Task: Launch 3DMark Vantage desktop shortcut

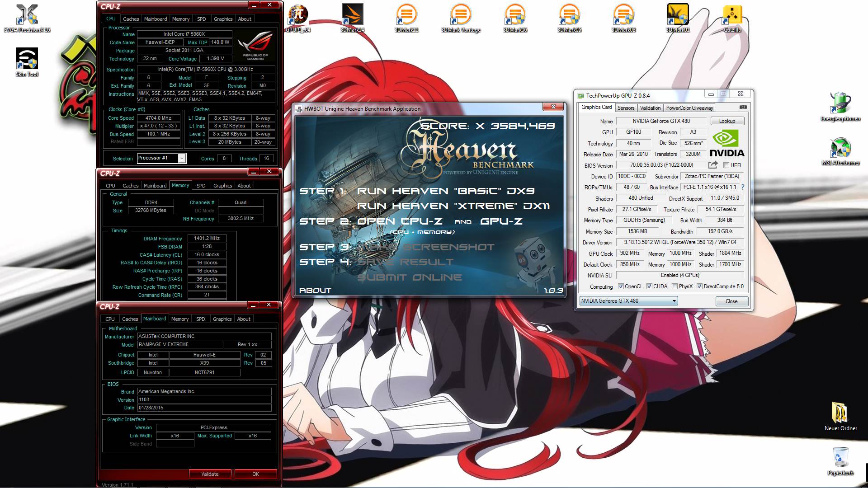Action: 461,18
